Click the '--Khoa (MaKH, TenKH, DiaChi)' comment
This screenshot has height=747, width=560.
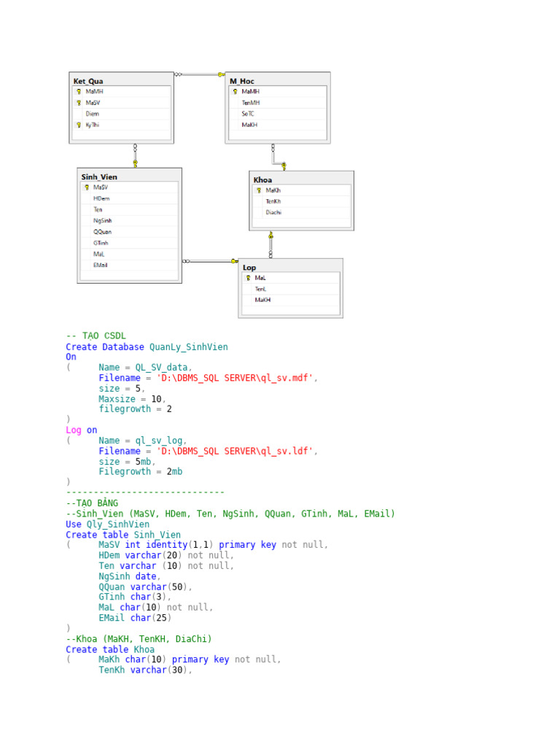click(x=139, y=639)
